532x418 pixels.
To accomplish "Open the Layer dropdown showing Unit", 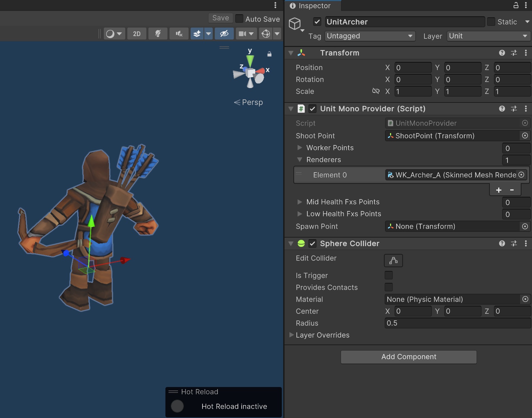I will coord(488,36).
